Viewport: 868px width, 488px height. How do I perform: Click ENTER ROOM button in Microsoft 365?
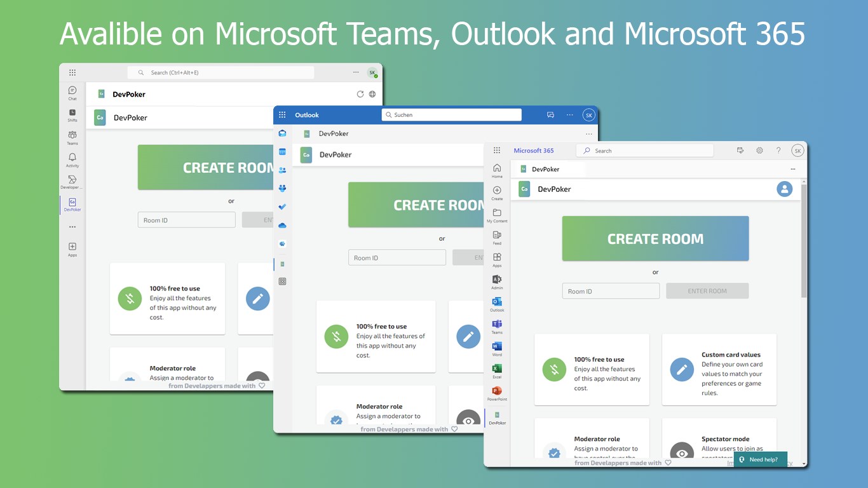coord(707,291)
